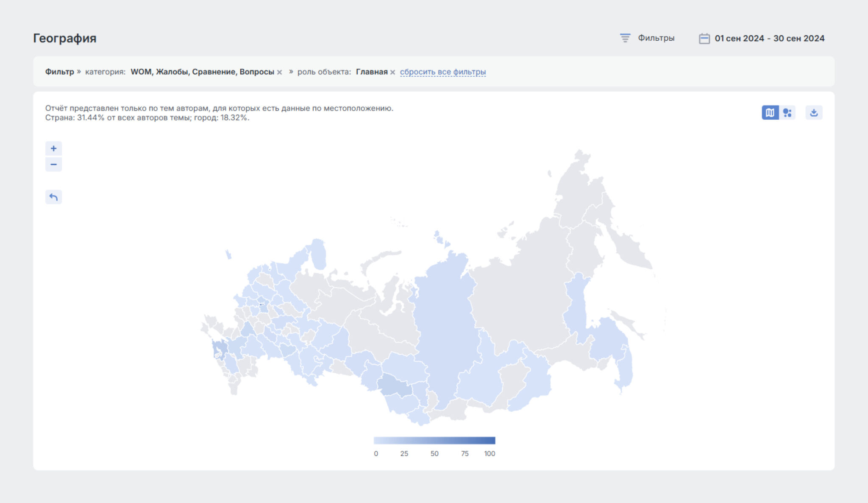Open the Фильтры panel

tap(656, 38)
